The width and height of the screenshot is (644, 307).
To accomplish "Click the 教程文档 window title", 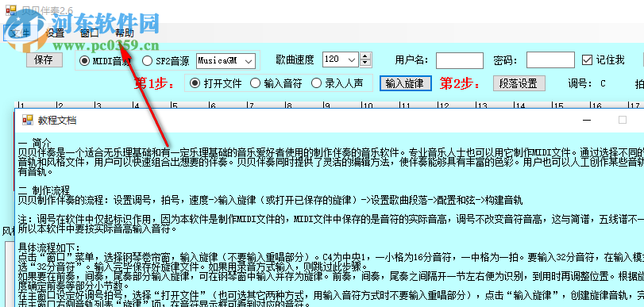I will tap(57, 121).
